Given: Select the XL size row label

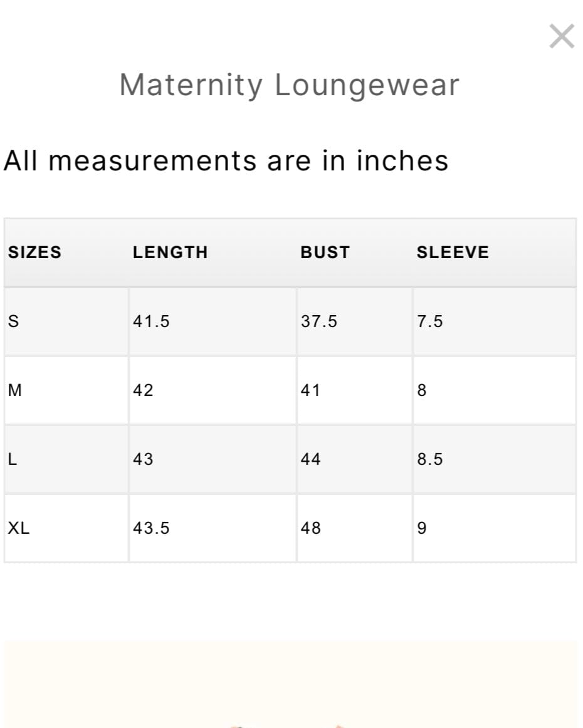Looking at the screenshot, I should pos(18,528).
